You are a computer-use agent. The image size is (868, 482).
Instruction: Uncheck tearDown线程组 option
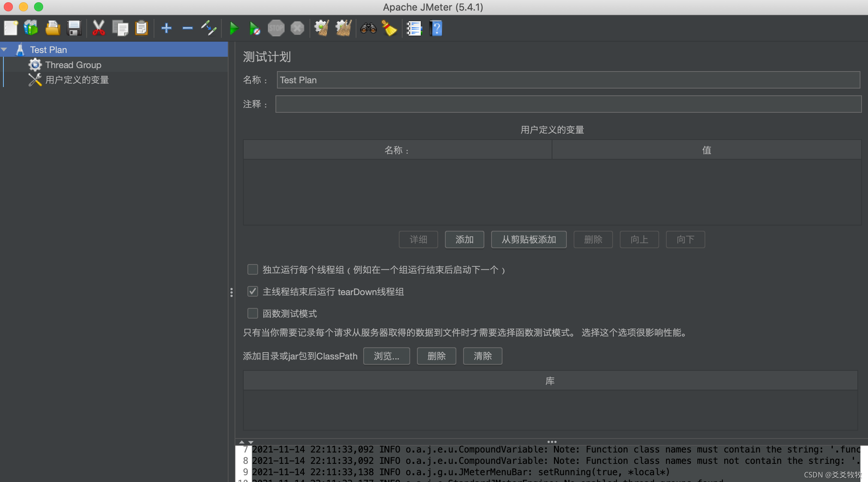pos(252,292)
